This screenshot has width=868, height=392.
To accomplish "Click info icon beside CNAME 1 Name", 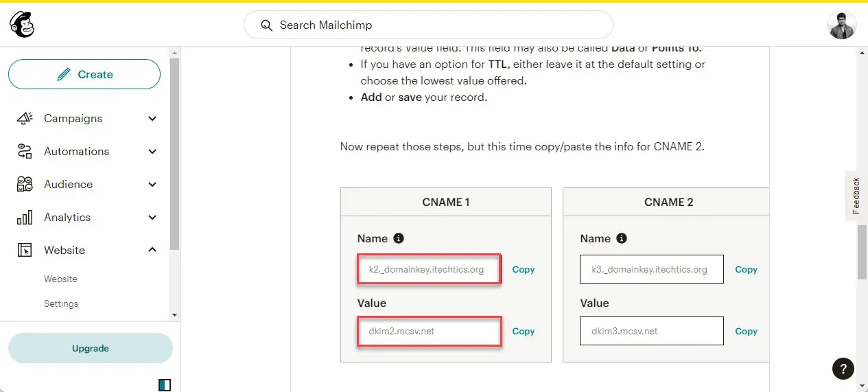I will (x=399, y=238).
